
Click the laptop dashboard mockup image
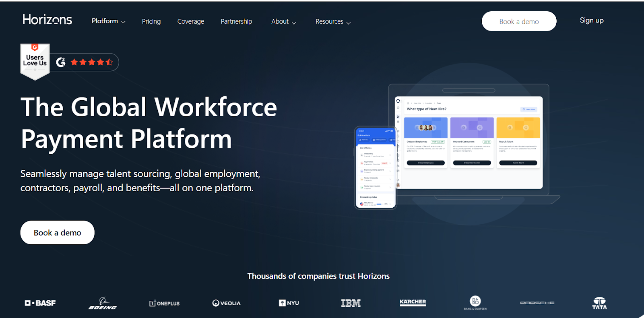469,143
